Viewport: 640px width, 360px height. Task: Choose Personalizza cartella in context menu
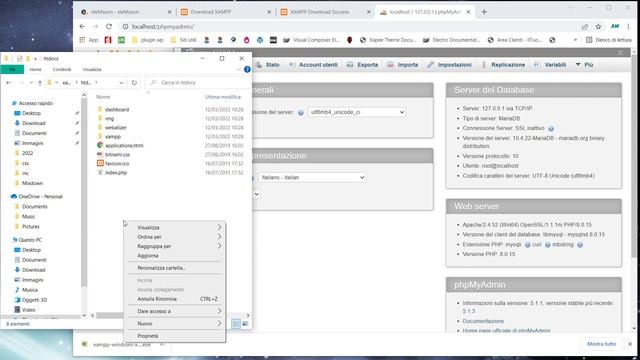coord(175,268)
